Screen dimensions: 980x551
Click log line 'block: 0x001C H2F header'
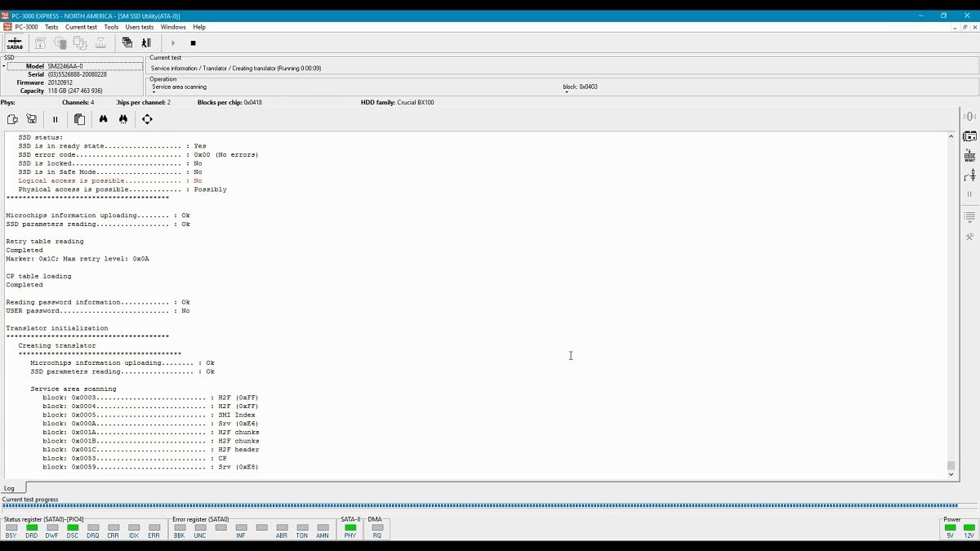[151, 450]
